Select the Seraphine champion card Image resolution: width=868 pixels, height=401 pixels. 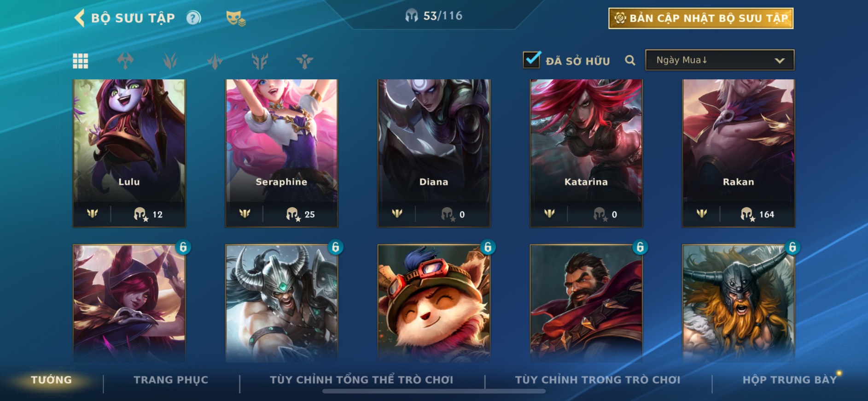(x=281, y=153)
